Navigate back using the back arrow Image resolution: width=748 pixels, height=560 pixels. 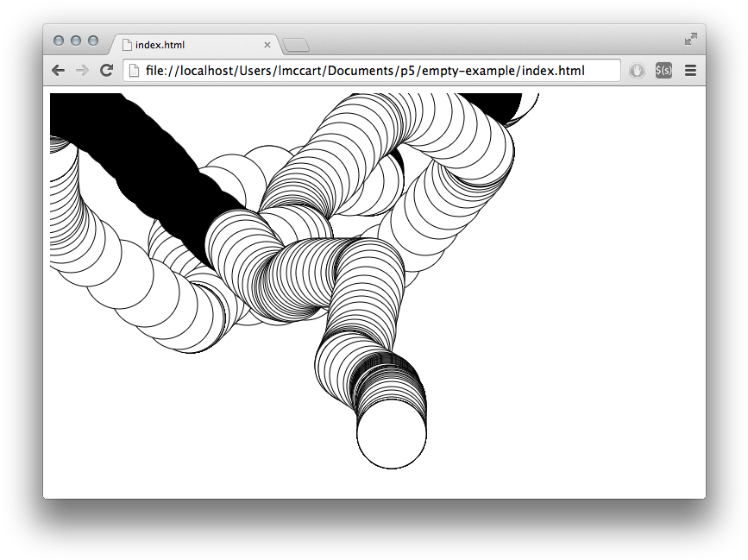[57, 70]
